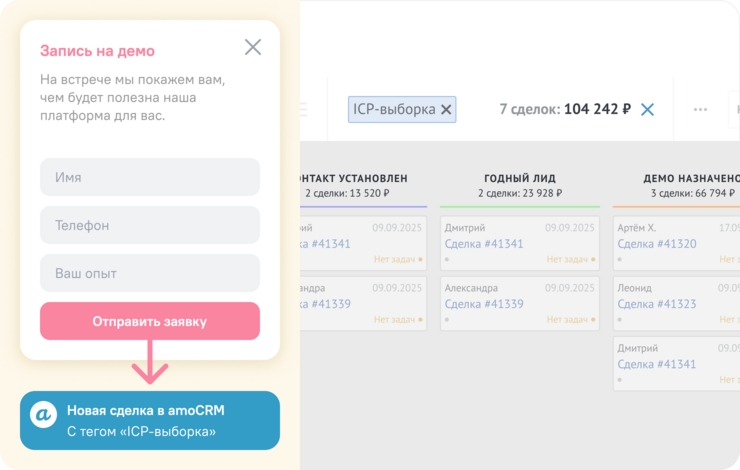The width and height of the screenshot is (740, 470).
Task: Click «Нет задач» on Александра's Годный лид card
Action: 568,320
